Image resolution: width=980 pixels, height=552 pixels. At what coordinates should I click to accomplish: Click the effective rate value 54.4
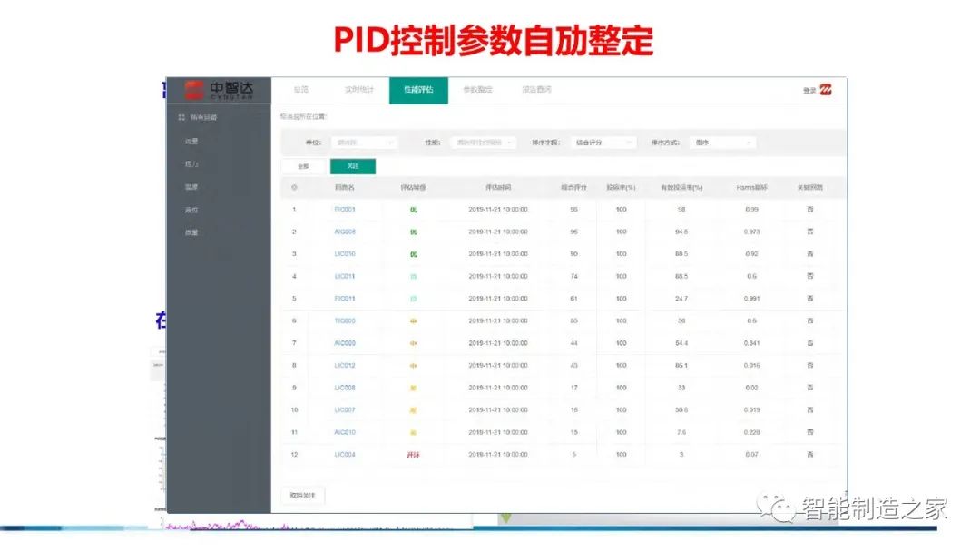pos(681,343)
